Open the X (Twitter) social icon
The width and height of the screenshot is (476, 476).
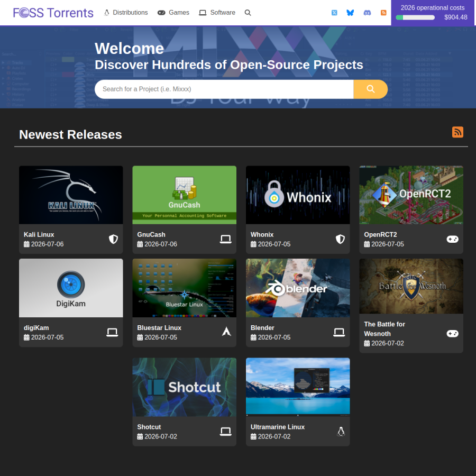click(334, 13)
